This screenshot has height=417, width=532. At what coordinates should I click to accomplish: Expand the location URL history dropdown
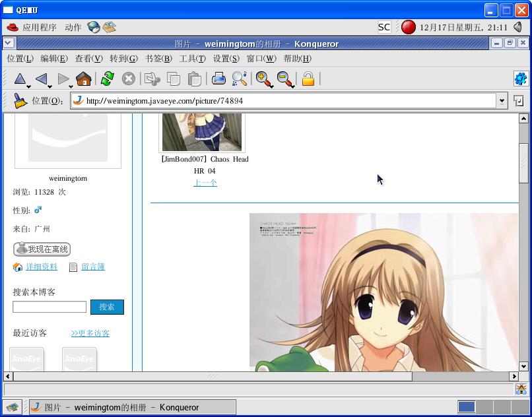(x=502, y=101)
